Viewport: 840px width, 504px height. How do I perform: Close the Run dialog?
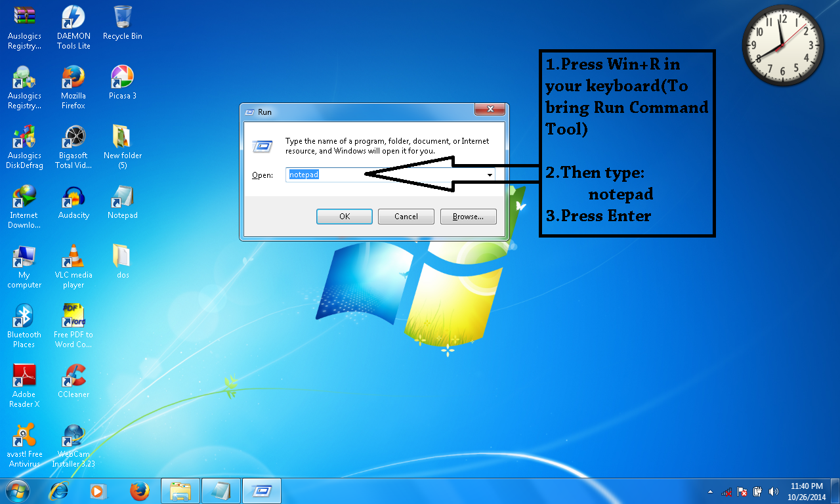tap(490, 110)
